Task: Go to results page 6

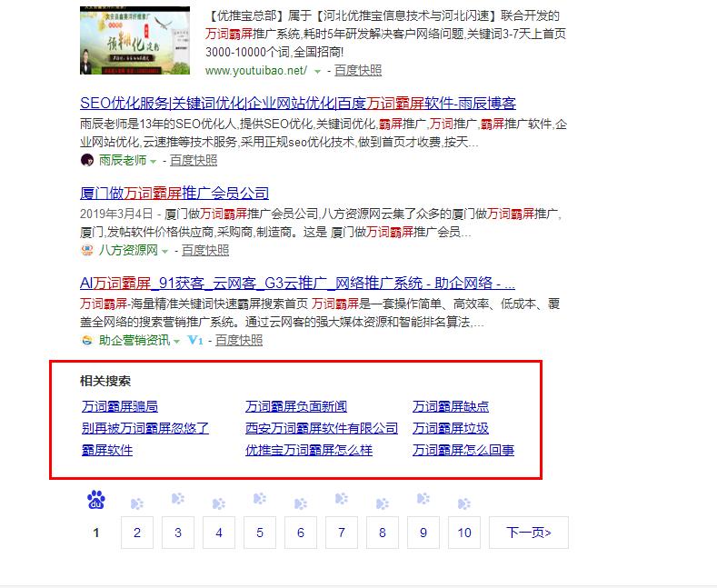Action: (301, 533)
